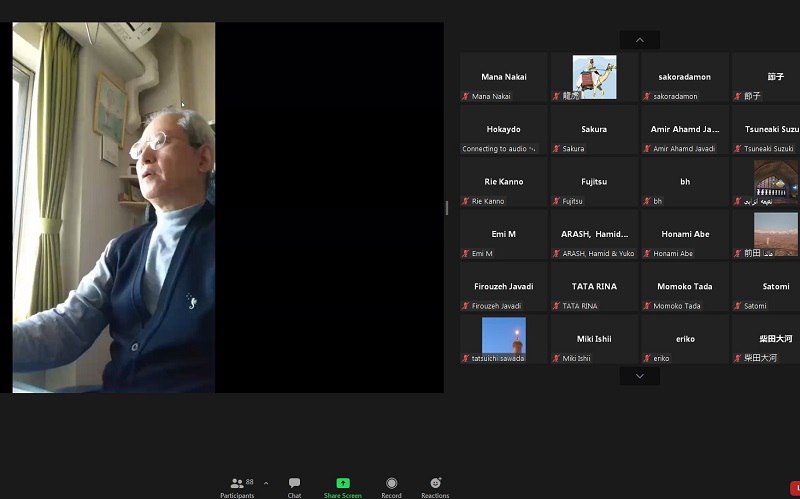Click the main speaker video

(x=114, y=208)
